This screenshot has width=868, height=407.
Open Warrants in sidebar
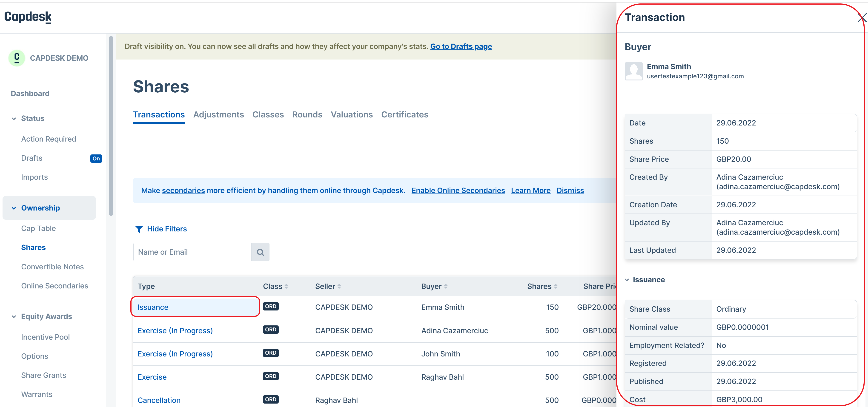[x=37, y=395]
